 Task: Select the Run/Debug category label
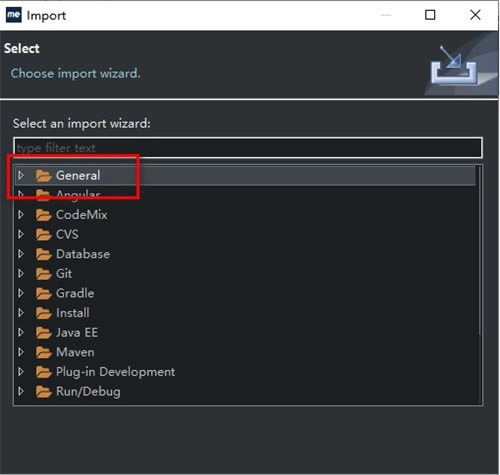point(88,392)
